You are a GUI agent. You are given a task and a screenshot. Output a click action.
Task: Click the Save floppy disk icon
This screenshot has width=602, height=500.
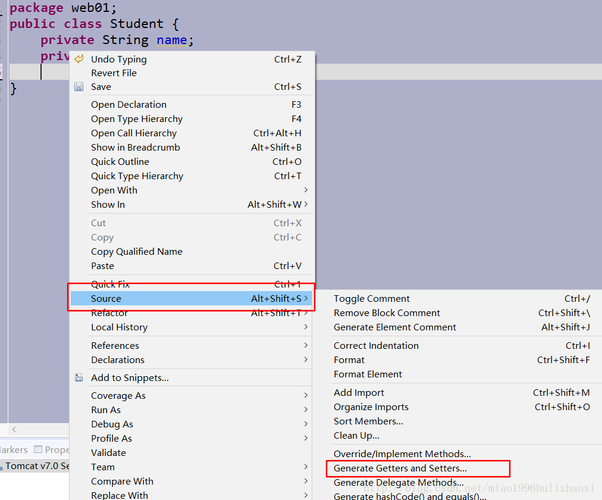[x=79, y=87]
